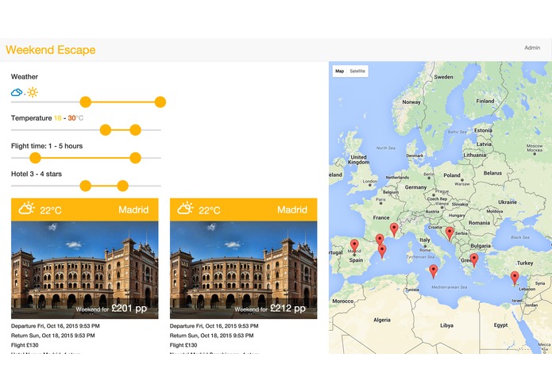
Task: Click partly-cloudy icon on £201 Madrid card
Action: pos(27,208)
